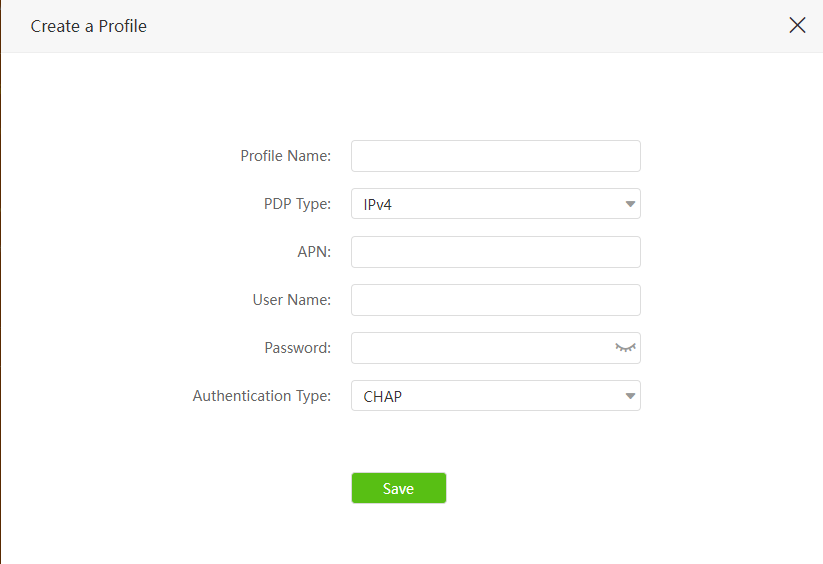Viewport: 823px width, 564px height.
Task: Select the IPv4 value in PDP Type
Action: pos(380,205)
